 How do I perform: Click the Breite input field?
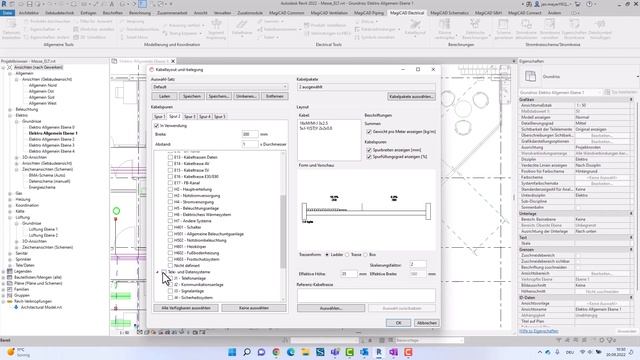[250, 134]
